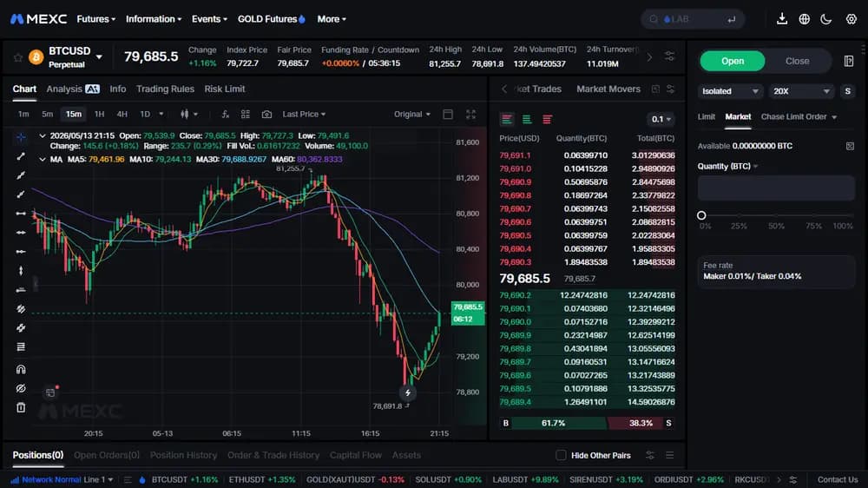
Task: Click the Network Normal Line 1 selector
Action: [x=62, y=479]
